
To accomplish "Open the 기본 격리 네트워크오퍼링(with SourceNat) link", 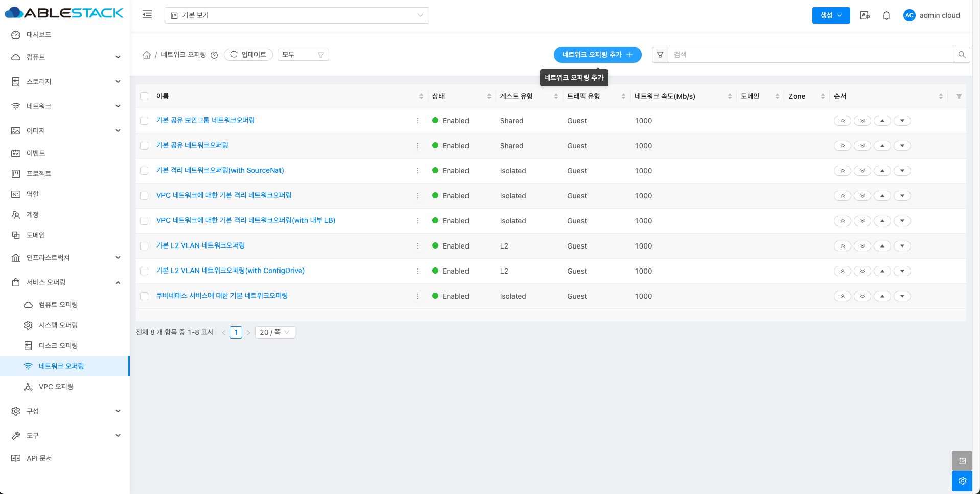I will (220, 170).
